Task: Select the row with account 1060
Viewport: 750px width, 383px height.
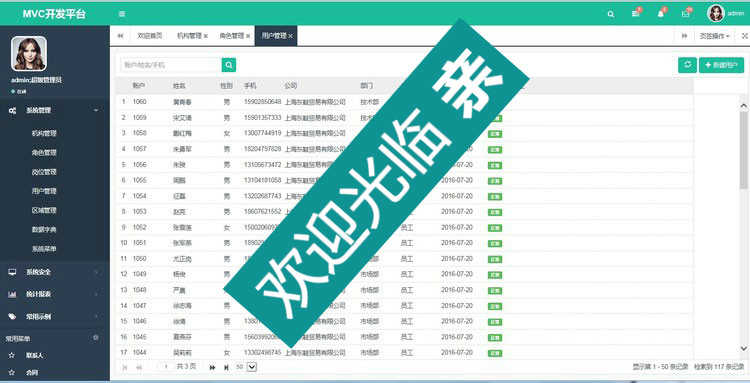Action: (404, 102)
